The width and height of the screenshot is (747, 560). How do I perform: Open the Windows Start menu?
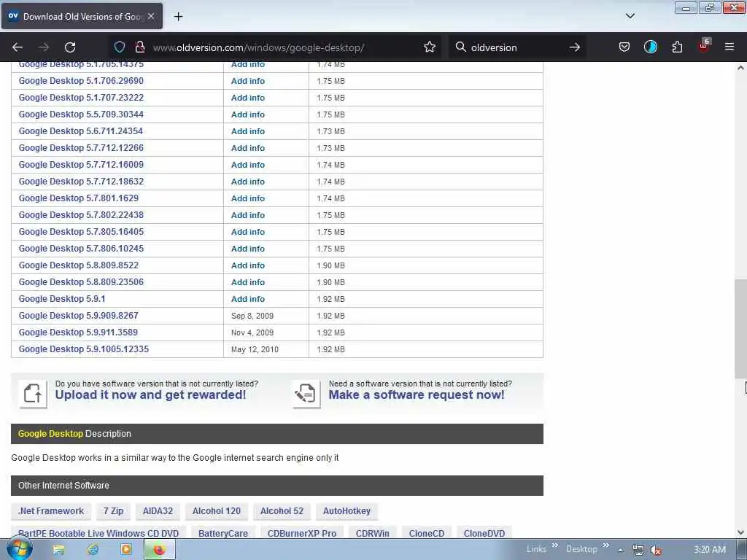pyautogui.click(x=19, y=548)
